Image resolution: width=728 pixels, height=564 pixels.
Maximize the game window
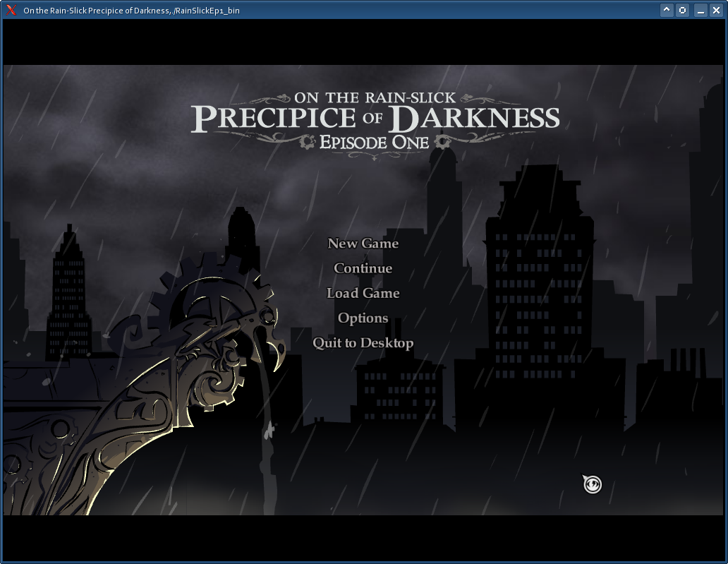click(x=683, y=10)
